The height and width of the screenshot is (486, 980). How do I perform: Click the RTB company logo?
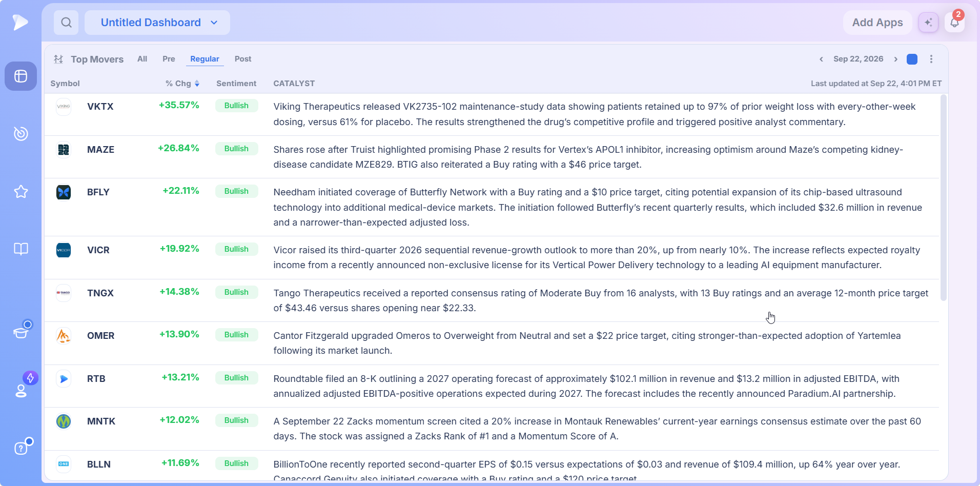click(x=64, y=379)
